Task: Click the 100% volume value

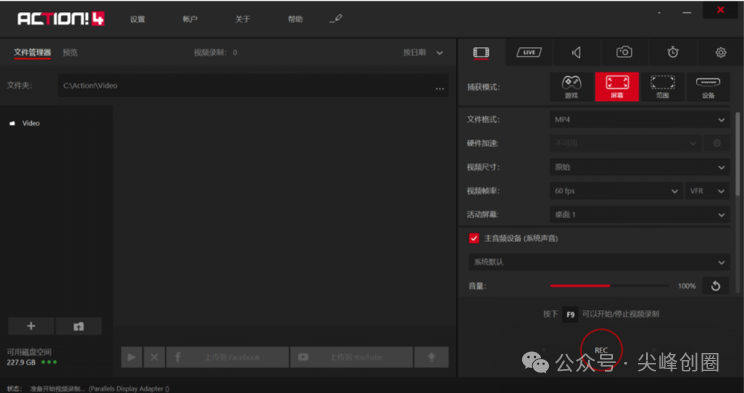Action: click(x=687, y=286)
